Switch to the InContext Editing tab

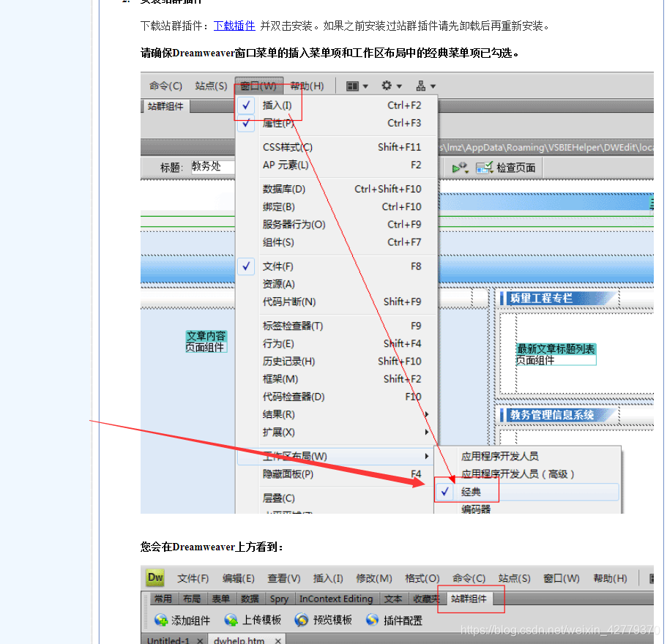pos(336,599)
